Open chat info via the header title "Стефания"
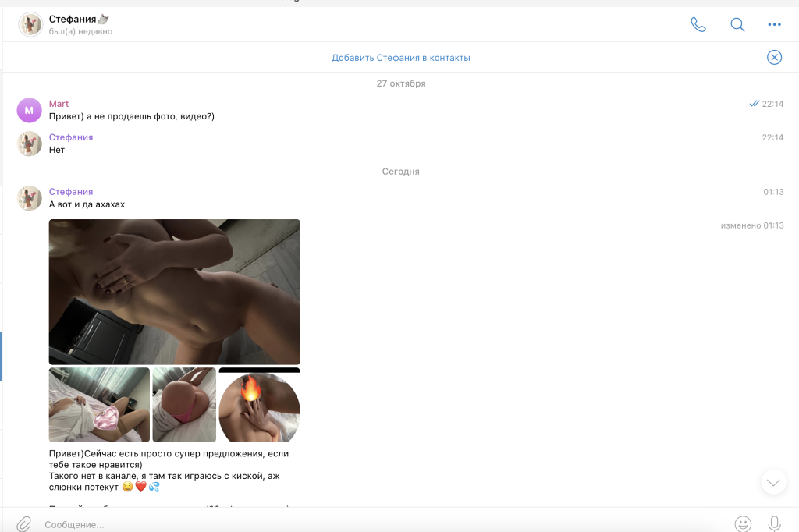Viewport: 799px width, 532px height. 73,19
